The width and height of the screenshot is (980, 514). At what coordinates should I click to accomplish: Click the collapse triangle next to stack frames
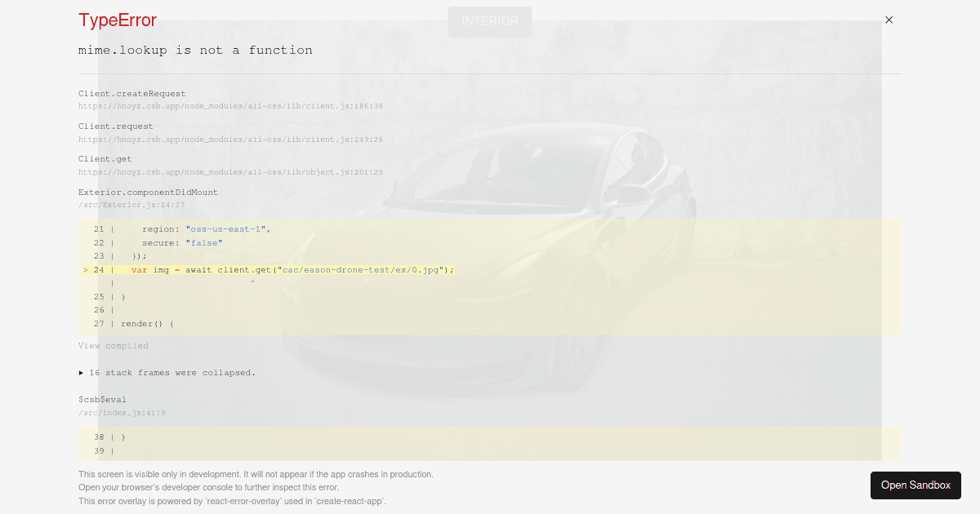[81, 372]
